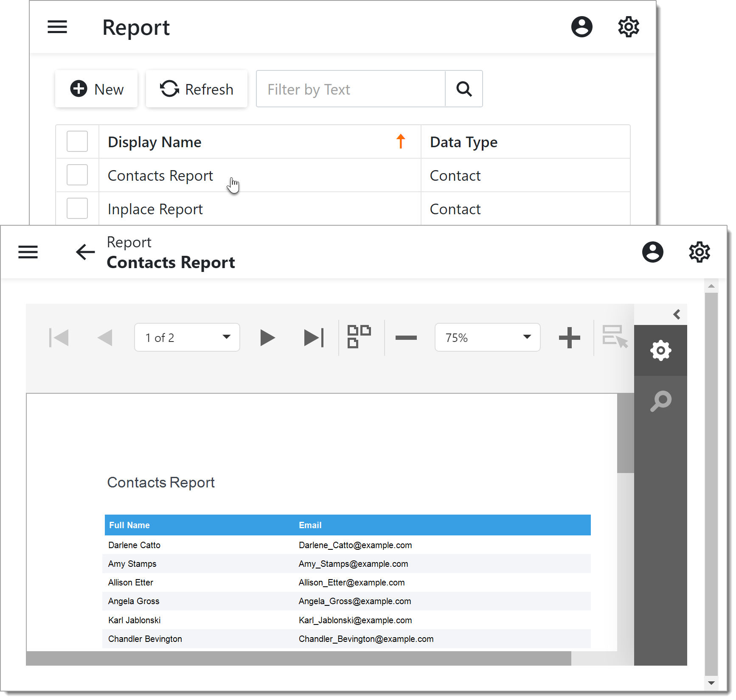Screen dimensions: 736x700
Task: Zoom out with the minus icon
Action: click(x=406, y=338)
